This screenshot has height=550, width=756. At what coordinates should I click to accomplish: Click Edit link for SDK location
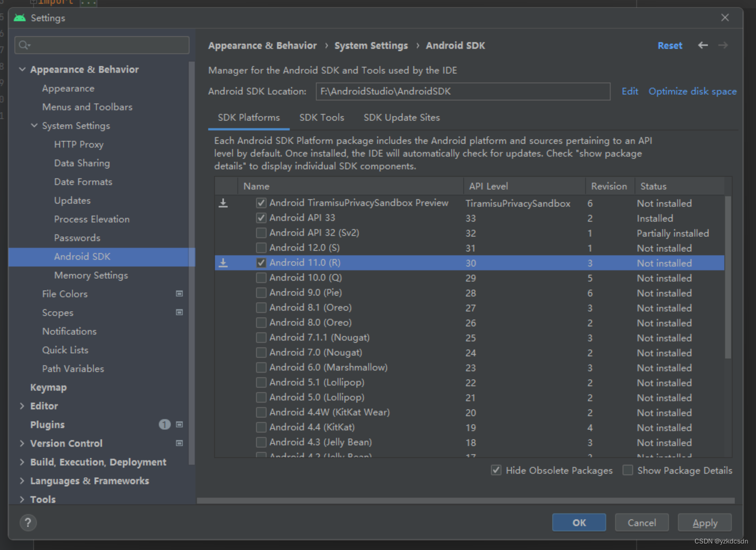630,91
